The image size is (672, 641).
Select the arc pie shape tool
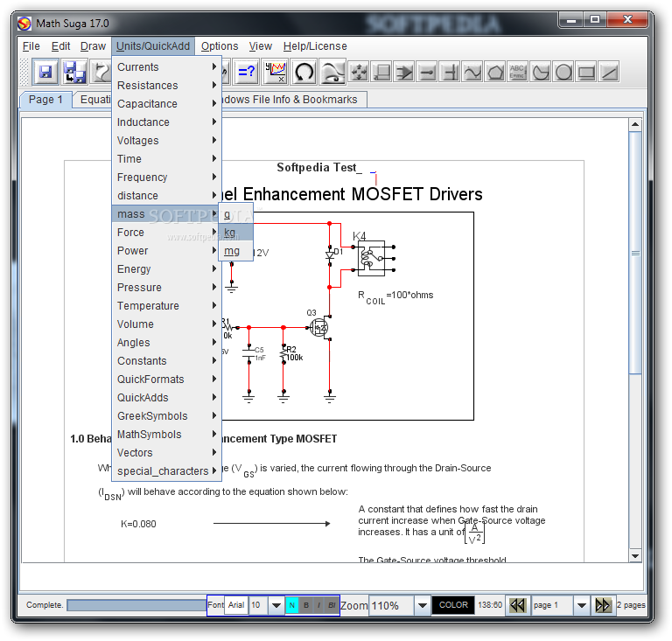click(x=541, y=73)
